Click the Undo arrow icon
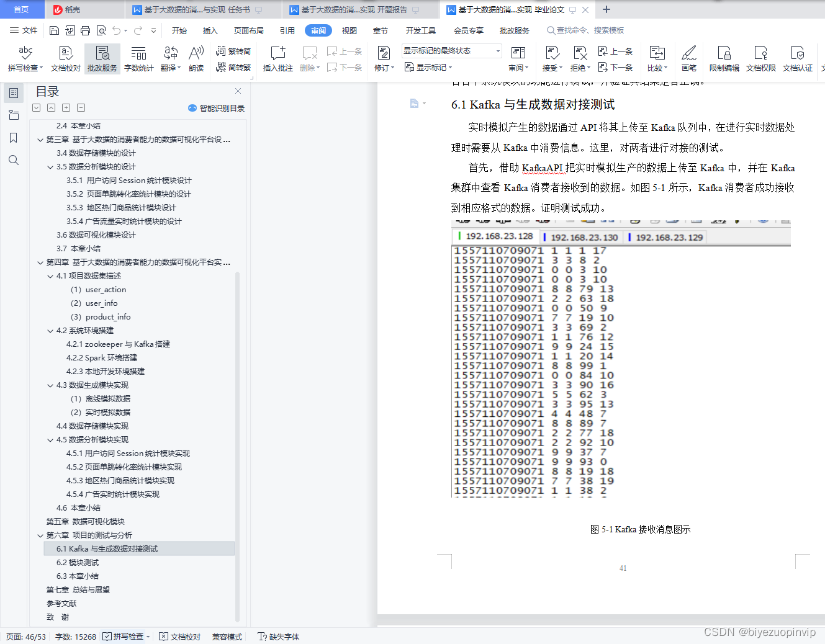Image resolution: width=825 pixels, height=644 pixels. (x=116, y=30)
